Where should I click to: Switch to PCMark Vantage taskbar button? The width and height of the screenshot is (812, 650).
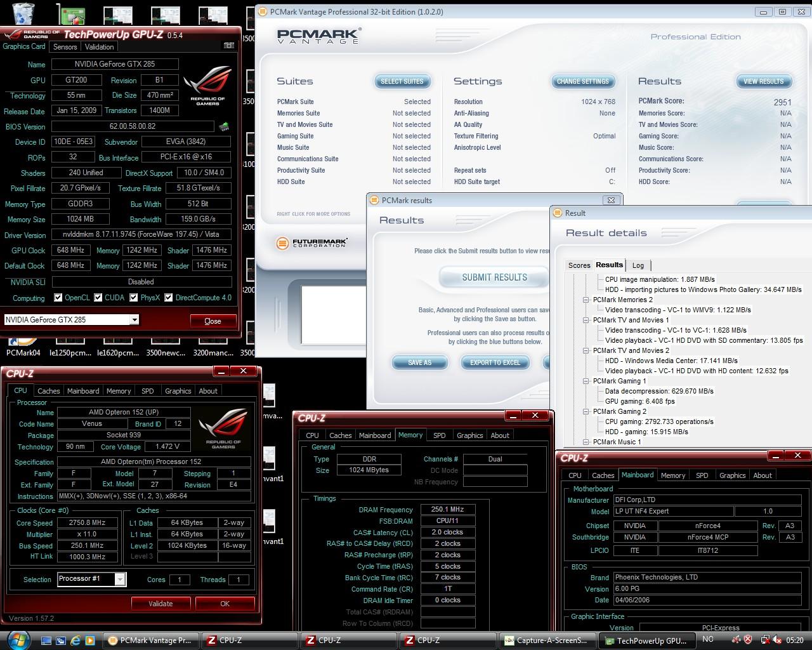(x=150, y=640)
